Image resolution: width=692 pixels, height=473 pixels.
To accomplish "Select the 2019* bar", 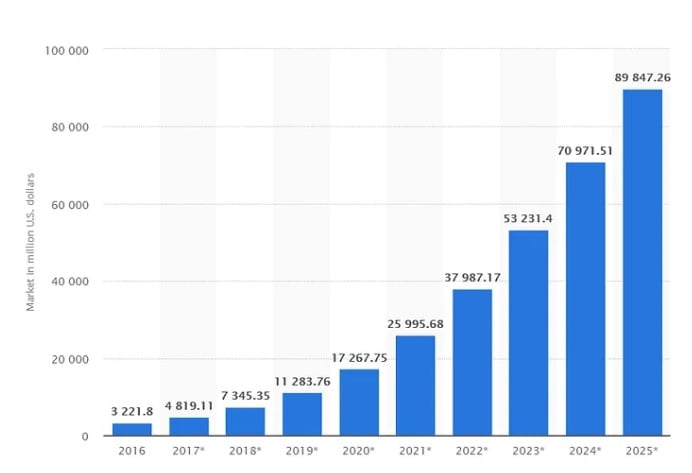I will [302, 414].
